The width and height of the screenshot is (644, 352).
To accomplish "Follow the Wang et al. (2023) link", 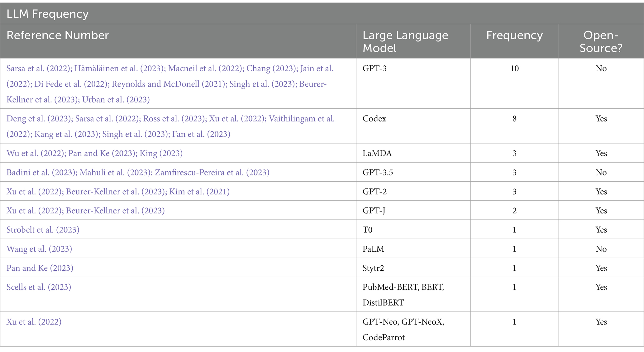I will pos(39,249).
